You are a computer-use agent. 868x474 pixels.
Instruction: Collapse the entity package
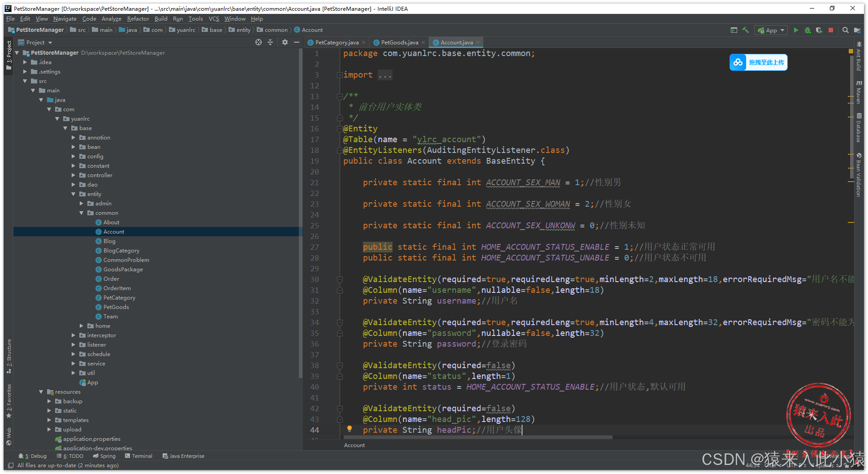pyautogui.click(x=73, y=194)
